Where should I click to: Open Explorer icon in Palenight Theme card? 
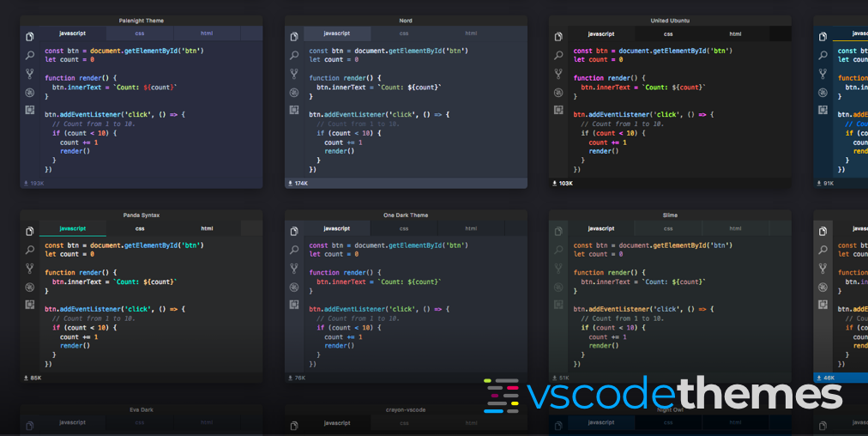(30, 37)
